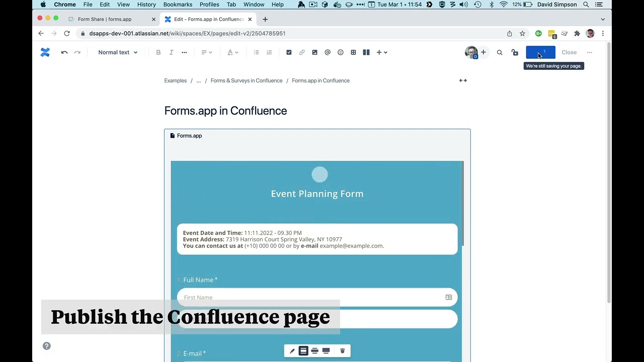Open the Bookmarks menu
This screenshot has height=362, width=644.
coord(178,5)
